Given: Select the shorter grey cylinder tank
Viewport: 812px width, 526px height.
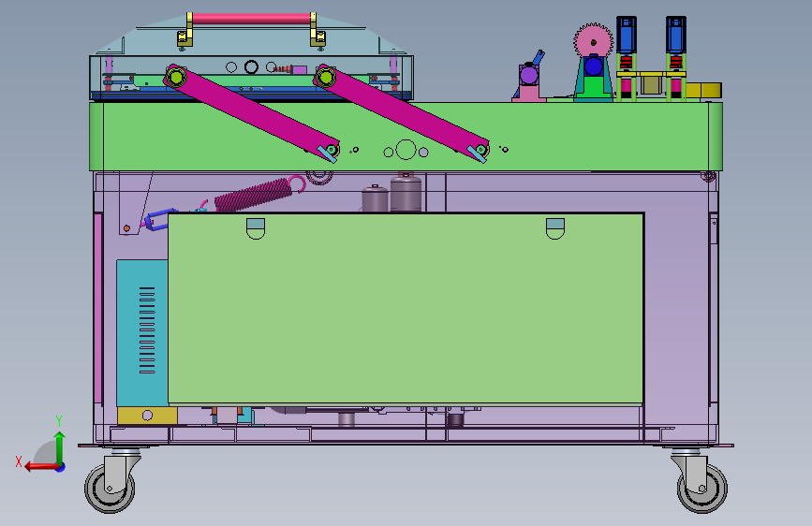Looking at the screenshot, I should tap(375, 198).
